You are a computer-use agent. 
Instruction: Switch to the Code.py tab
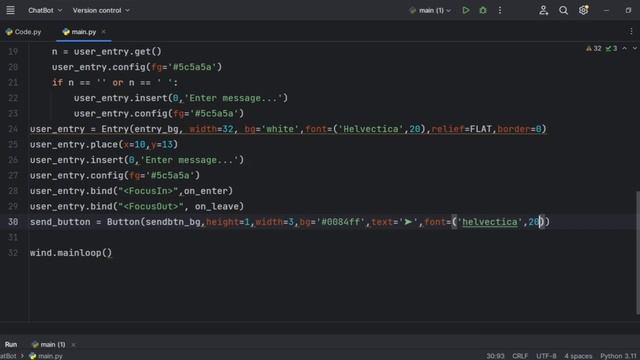[x=24, y=32]
